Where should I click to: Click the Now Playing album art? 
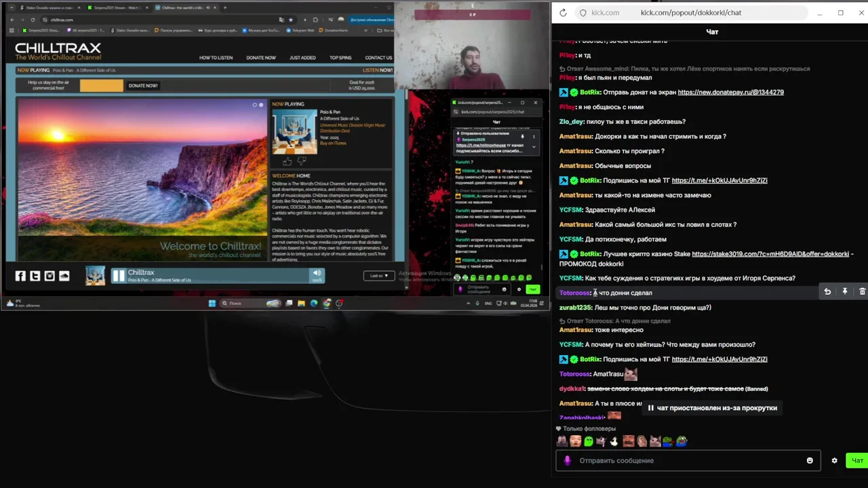pyautogui.click(x=294, y=132)
